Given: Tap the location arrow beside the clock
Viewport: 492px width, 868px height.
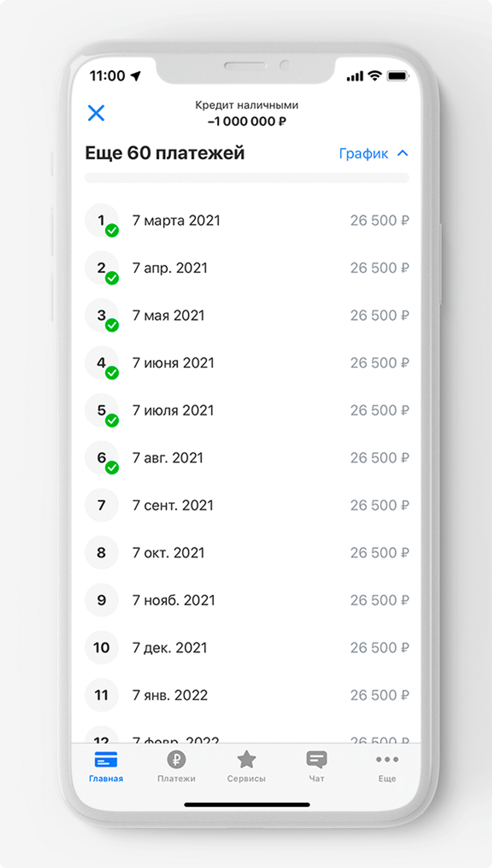Looking at the screenshot, I should pyautogui.click(x=136, y=76).
